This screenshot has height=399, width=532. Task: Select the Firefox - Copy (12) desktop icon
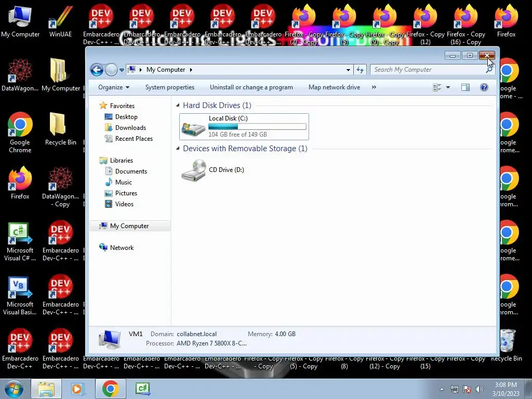point(425,24)
